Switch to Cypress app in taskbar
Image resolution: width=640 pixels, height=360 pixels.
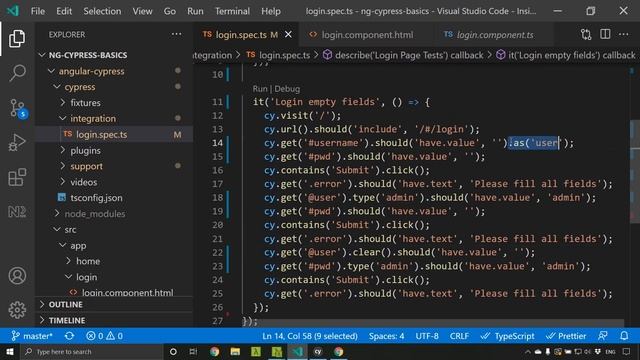[x=318, y=351]
